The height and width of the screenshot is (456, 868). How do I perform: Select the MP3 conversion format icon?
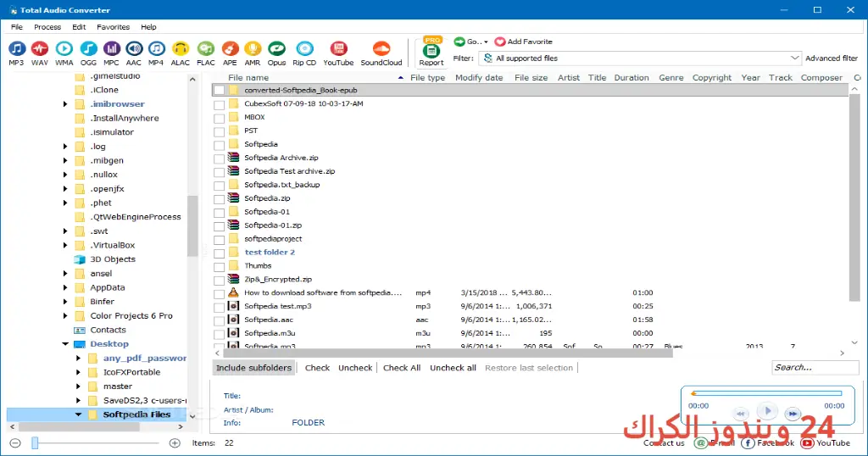point(17,49)
